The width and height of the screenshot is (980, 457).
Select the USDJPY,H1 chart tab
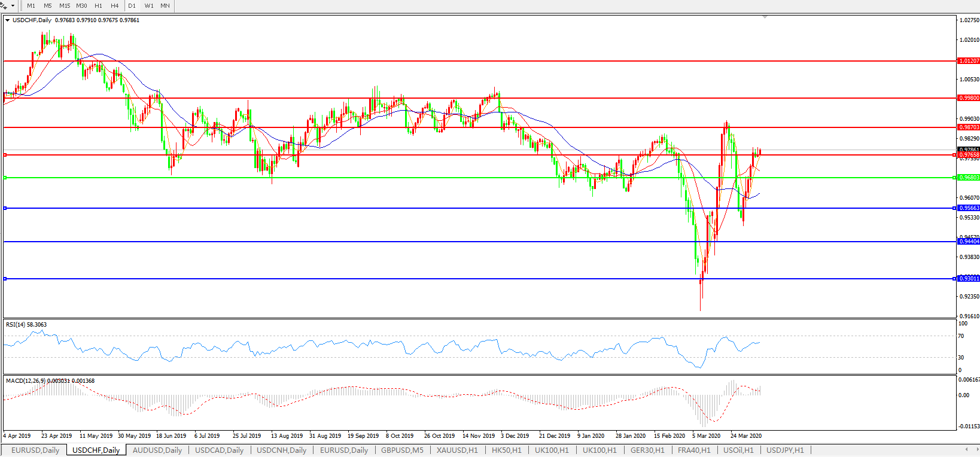click(x=785, y=450)
